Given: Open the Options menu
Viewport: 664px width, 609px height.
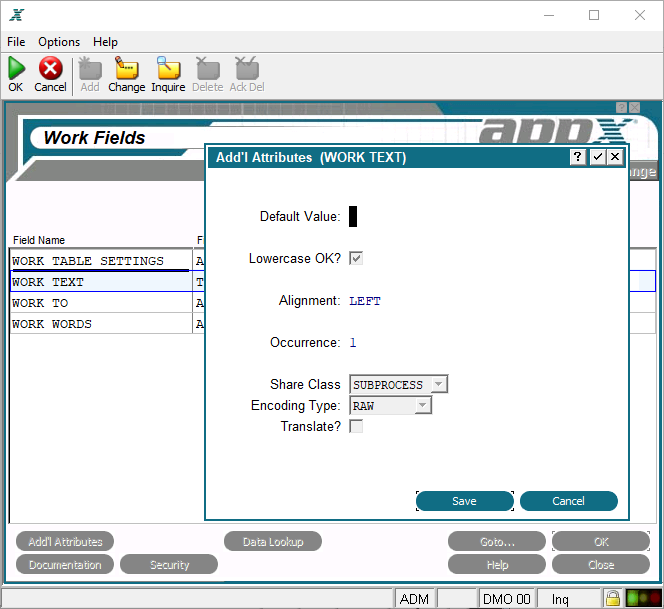Looking at the screenshot, I should pyautogui.click(x=59, y=42).
